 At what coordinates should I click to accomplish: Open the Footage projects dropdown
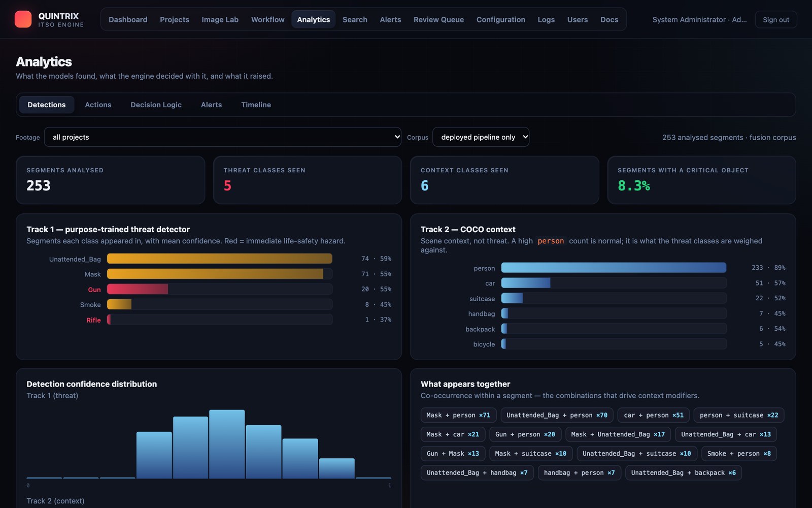click(223, 137)
